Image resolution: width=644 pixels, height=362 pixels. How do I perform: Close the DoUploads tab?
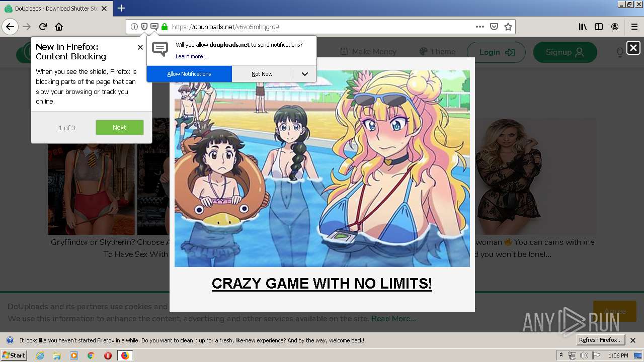click(x=104, y=9)
